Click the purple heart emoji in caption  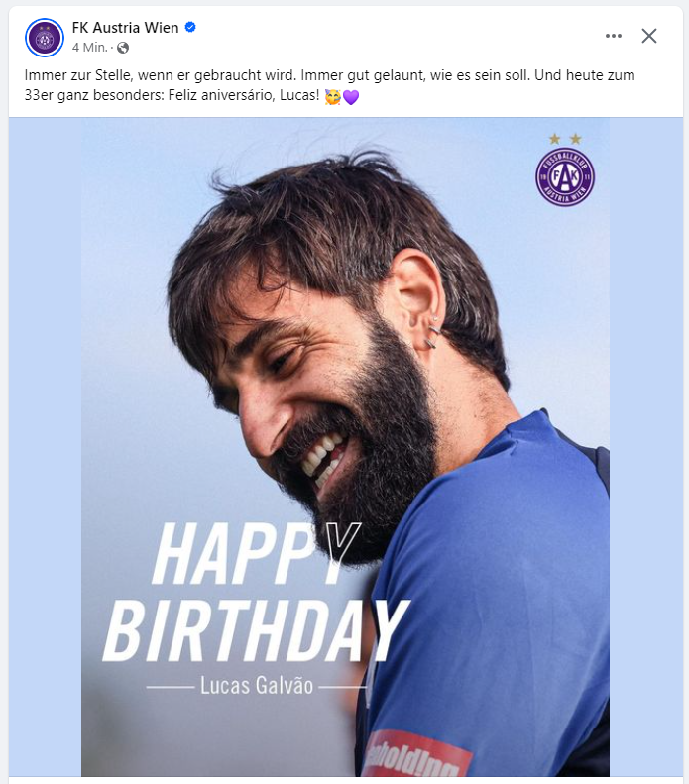(350, 97)
